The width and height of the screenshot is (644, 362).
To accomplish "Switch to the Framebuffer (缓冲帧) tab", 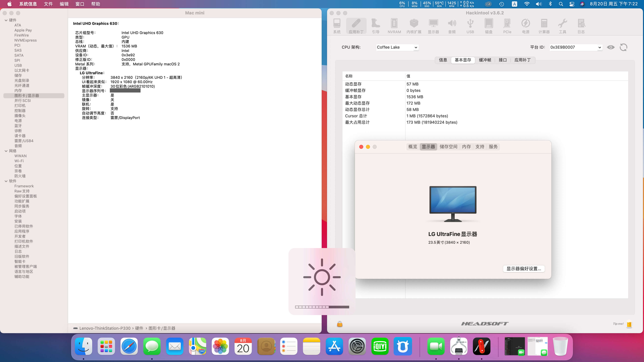I will pyautogui.click(x=485, y=60).
